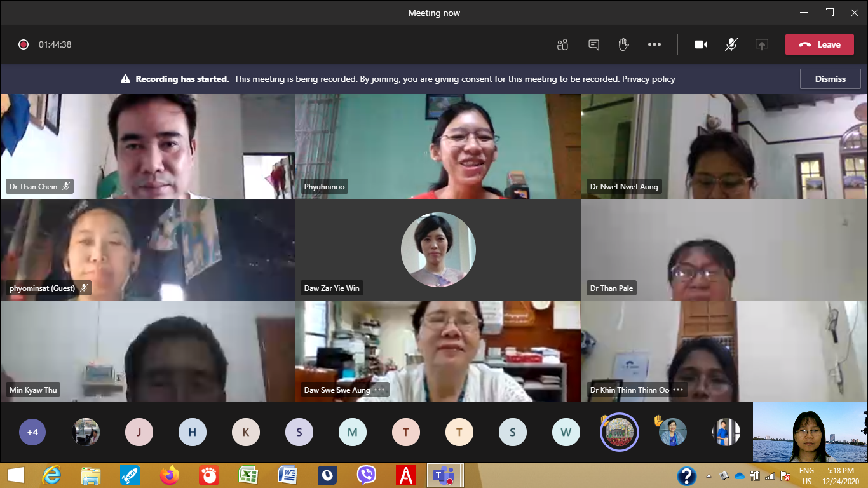Open the clock showing 5:18 PM

[x=840, y=475]
